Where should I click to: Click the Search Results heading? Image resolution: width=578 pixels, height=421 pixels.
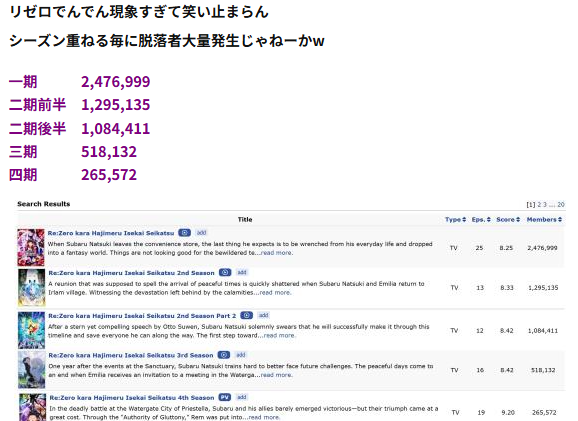click(x=43, y=204)
